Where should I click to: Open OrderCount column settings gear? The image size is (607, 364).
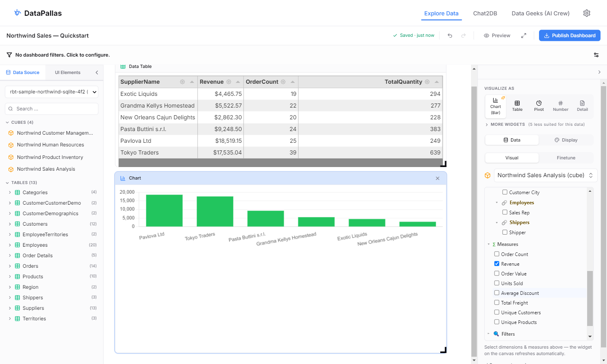pos(283,82)
